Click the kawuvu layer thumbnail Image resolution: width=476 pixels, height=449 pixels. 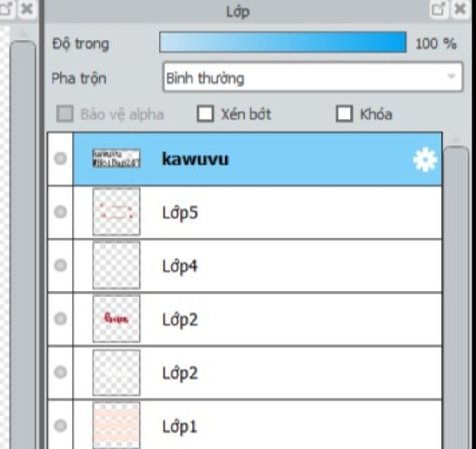pyautogui.click(x=116, y=159)
